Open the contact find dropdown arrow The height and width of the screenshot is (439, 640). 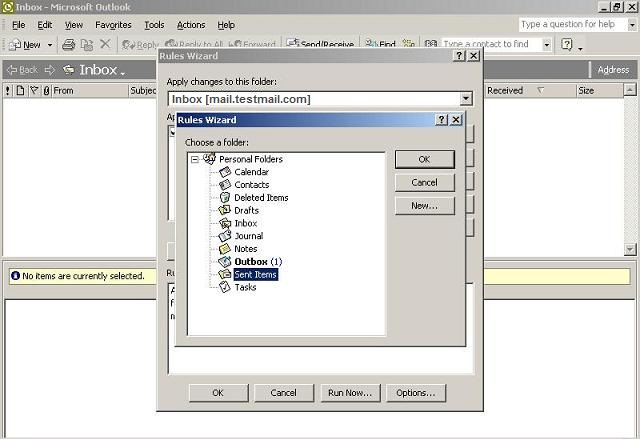(547, 44)
